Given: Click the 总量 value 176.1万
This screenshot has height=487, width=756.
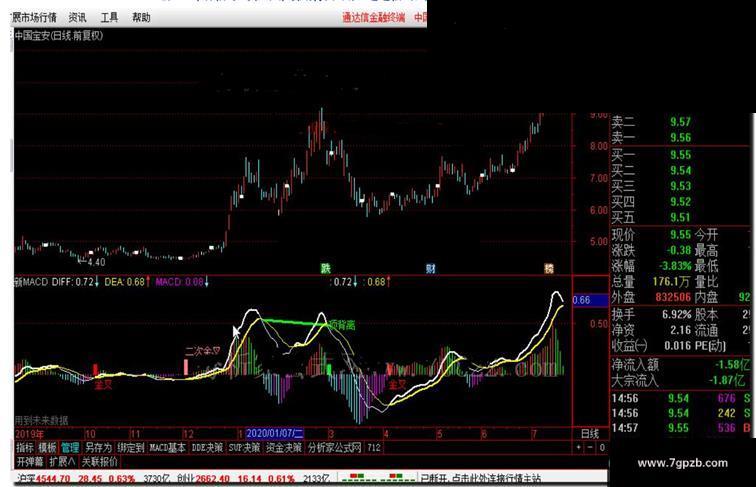Looking at the screenshot, I should click(x=672, y=282).
